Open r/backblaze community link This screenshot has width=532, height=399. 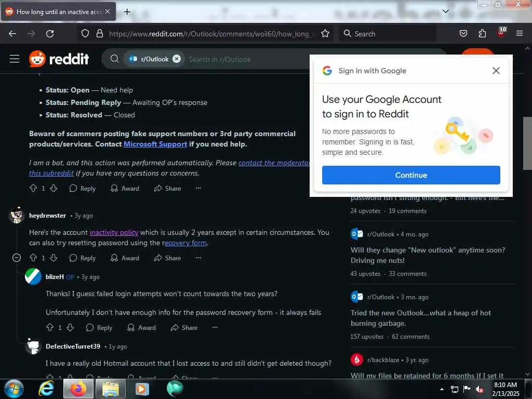(x=383, y=360)
